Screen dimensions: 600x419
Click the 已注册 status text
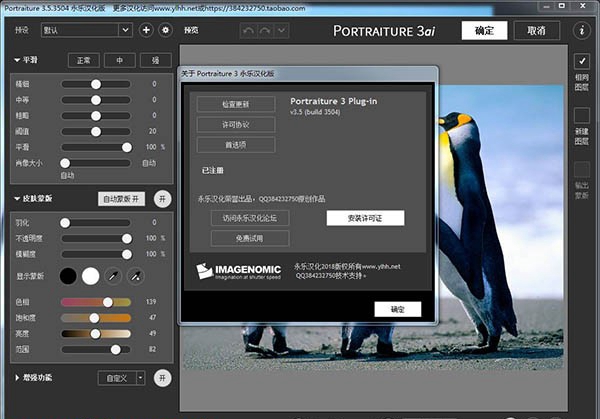click(x=213, y=170)
